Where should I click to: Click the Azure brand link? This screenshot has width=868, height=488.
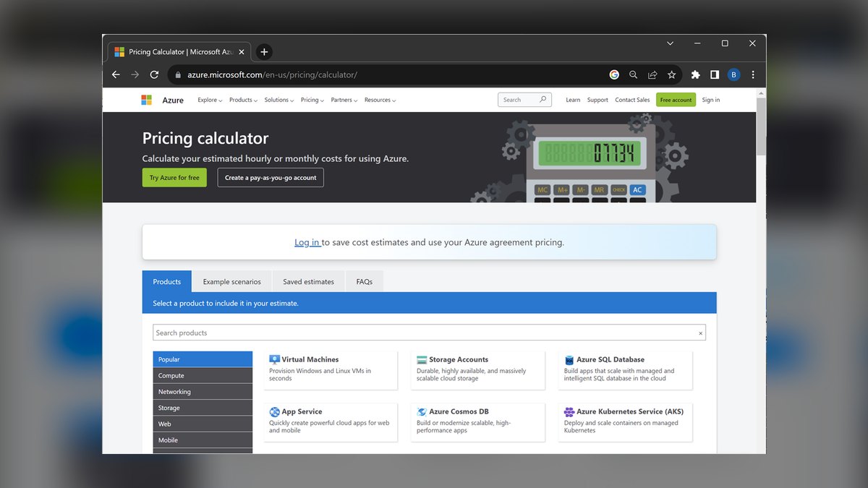click(173, 100)
